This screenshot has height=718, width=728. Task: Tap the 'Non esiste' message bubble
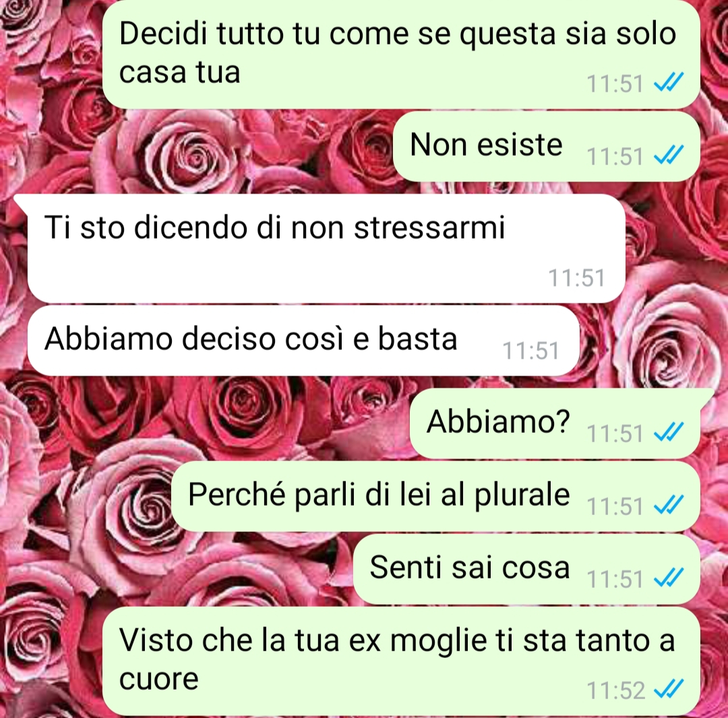[x=547, y=146]
